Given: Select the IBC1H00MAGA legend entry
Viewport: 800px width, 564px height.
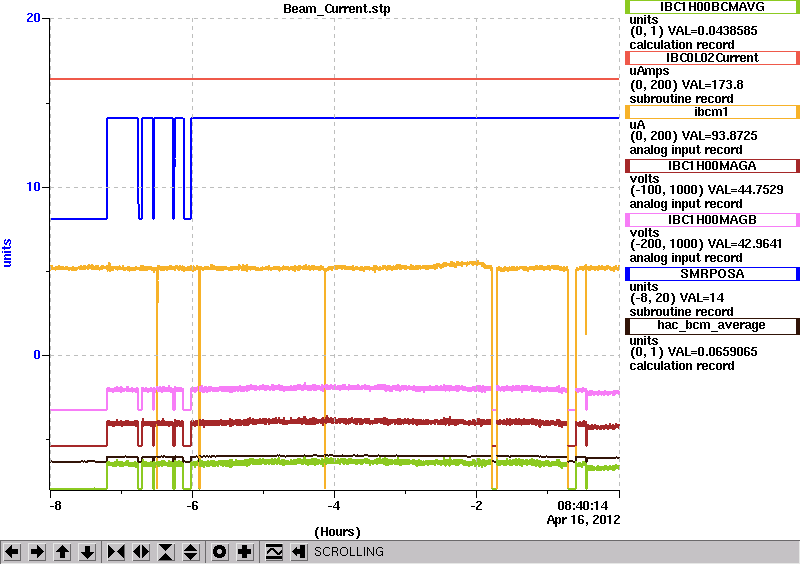Looking at the screenshot, I should click(712, 166).
